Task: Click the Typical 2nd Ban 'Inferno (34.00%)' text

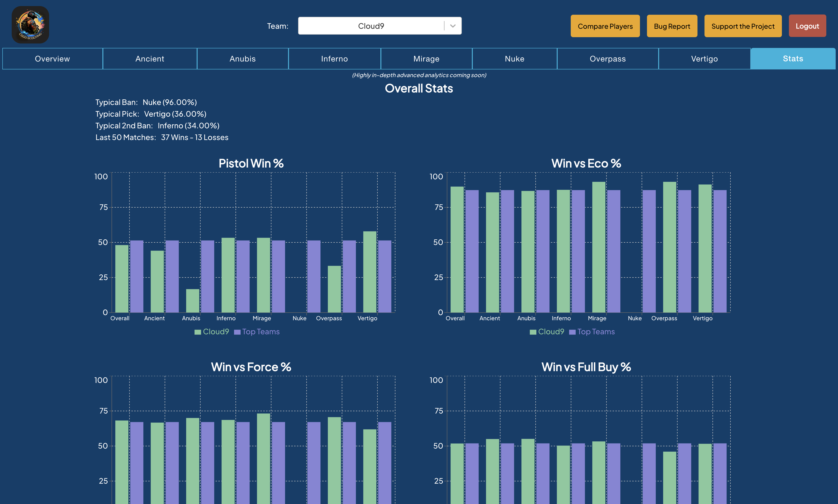Action: click(x=188, y=126)
